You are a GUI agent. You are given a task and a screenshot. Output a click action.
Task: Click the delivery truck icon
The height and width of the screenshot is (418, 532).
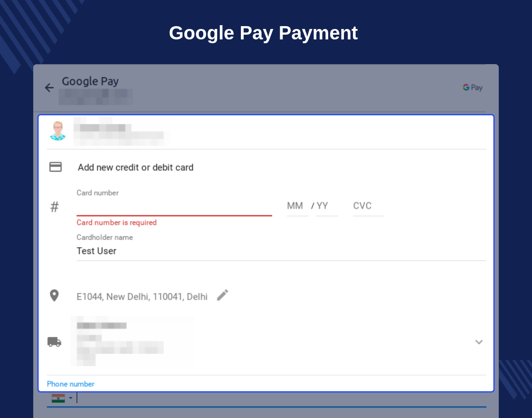point(54,342)
